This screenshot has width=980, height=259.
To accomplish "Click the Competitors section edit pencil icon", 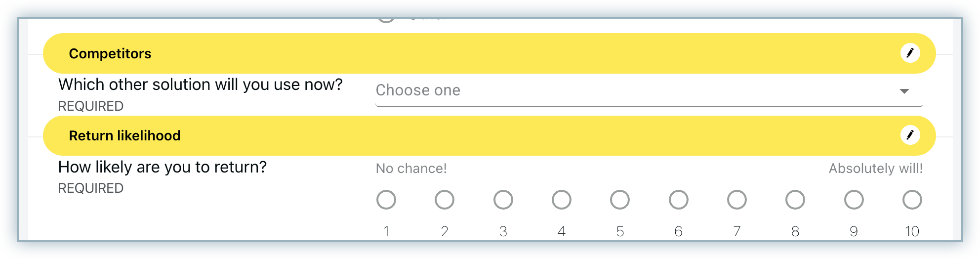I will point(910,53).
